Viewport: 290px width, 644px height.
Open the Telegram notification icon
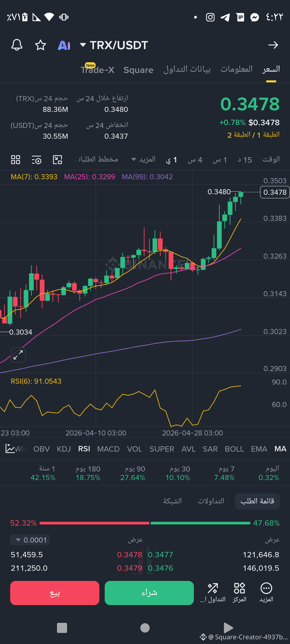click(225, 17)
